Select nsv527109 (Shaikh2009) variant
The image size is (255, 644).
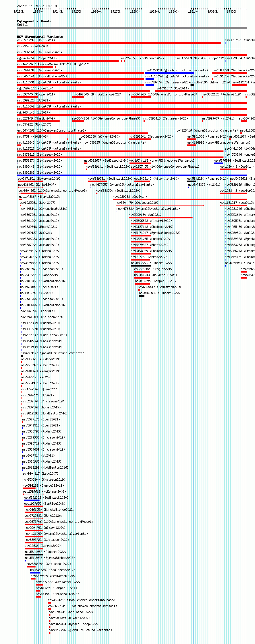pyautogui.click(x=36, y=118)
